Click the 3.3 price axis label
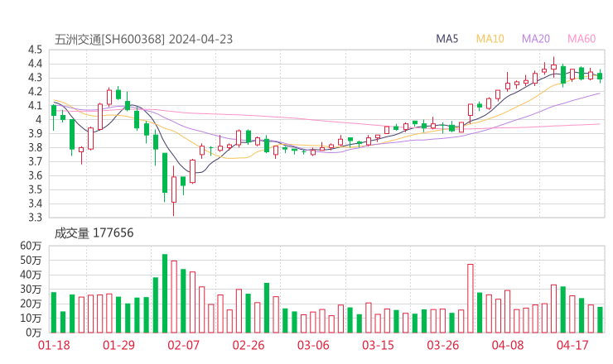The height and width of the screenshot is (364, 613). [x=35, y=217]
